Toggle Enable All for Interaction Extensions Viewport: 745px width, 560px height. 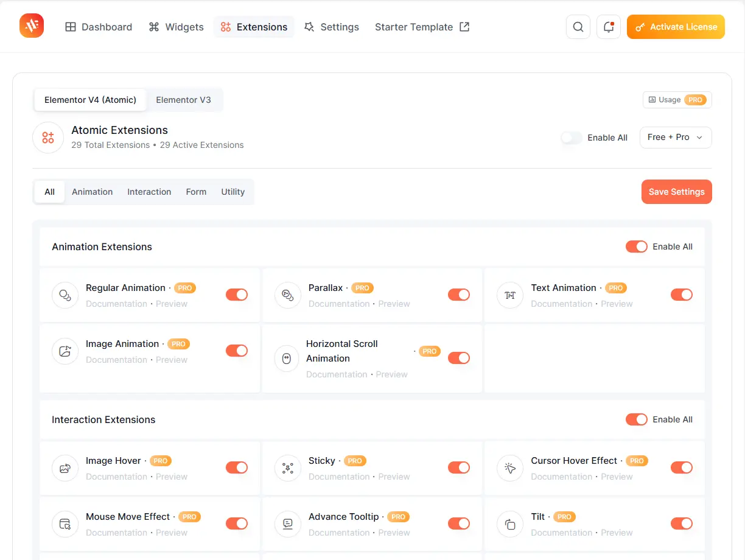tap(637, 419)
